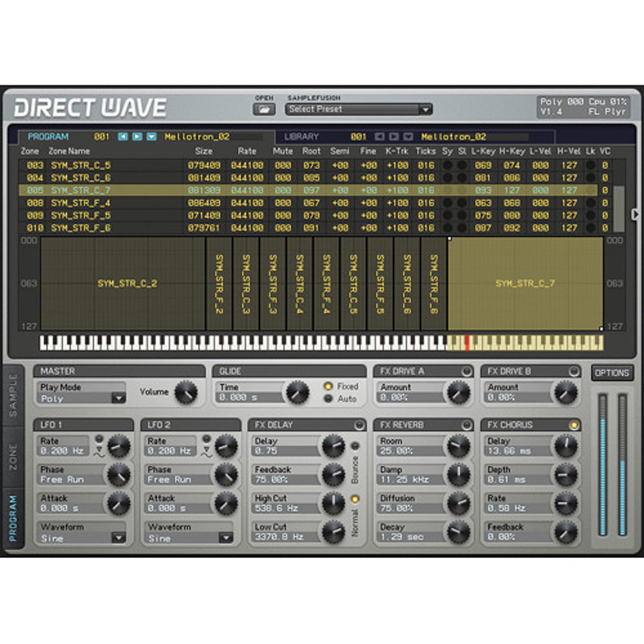
Task: Click the Chorus Feedback knob
Action: click(x=566, y=532)
